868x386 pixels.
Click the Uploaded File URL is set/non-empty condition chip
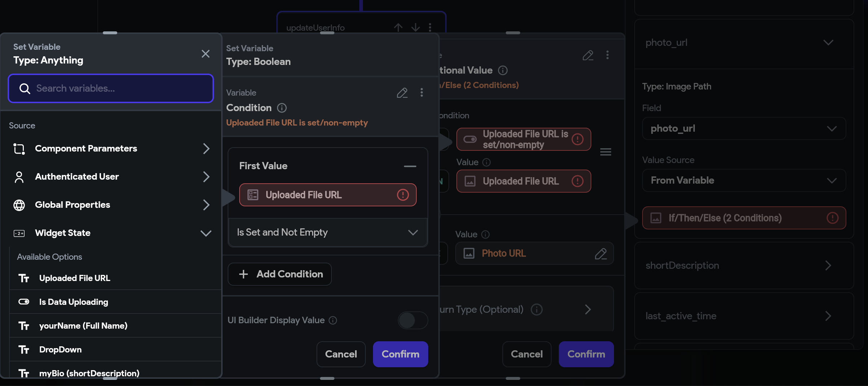tap(523, 139)
